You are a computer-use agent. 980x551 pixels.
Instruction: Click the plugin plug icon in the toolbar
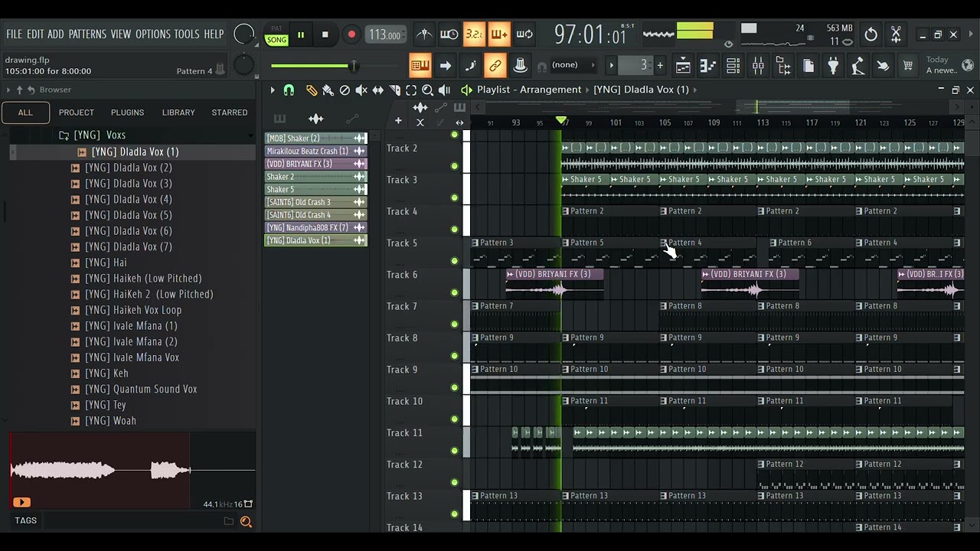pyautogui.click(x=833, y=66)
